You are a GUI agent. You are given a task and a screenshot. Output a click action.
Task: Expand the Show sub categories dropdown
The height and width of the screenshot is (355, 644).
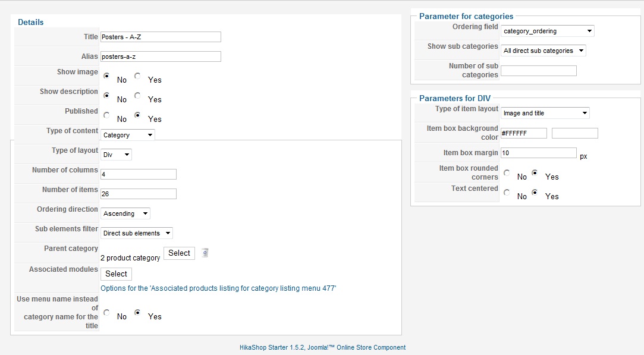tap(544, 51)
